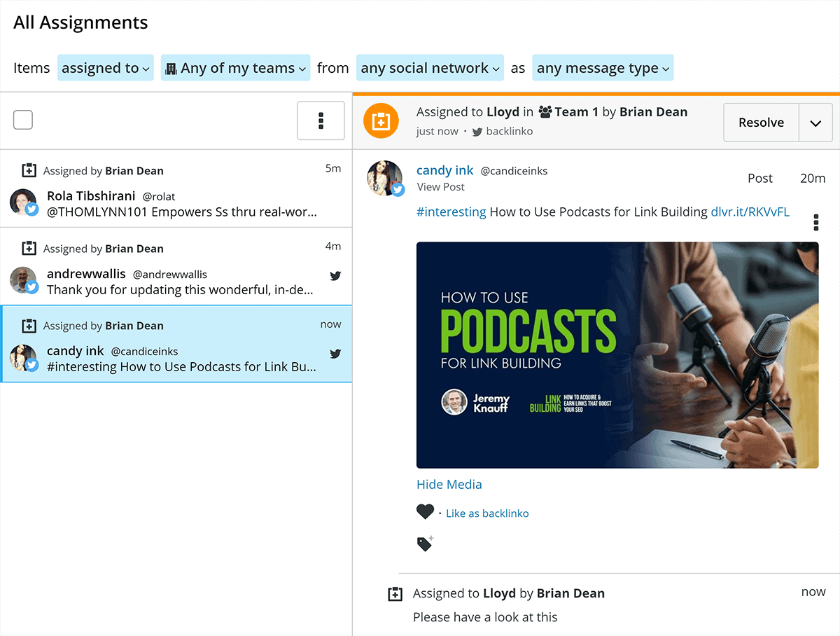Click the '5m' timestamp on Rola's row
This screenshot has height=636, width=840.
[x=333, y=169]
